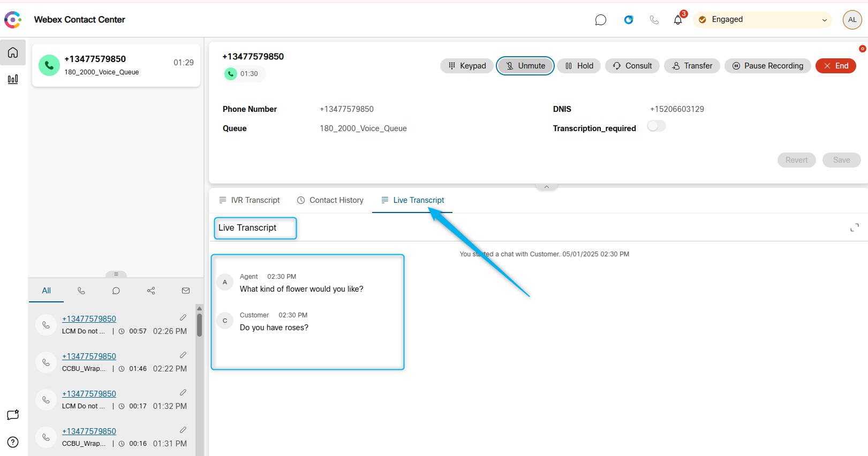Viewport: 868px width, 456px height.
Task: Expand the Engaged status dropdown
Action: point(824,20)
